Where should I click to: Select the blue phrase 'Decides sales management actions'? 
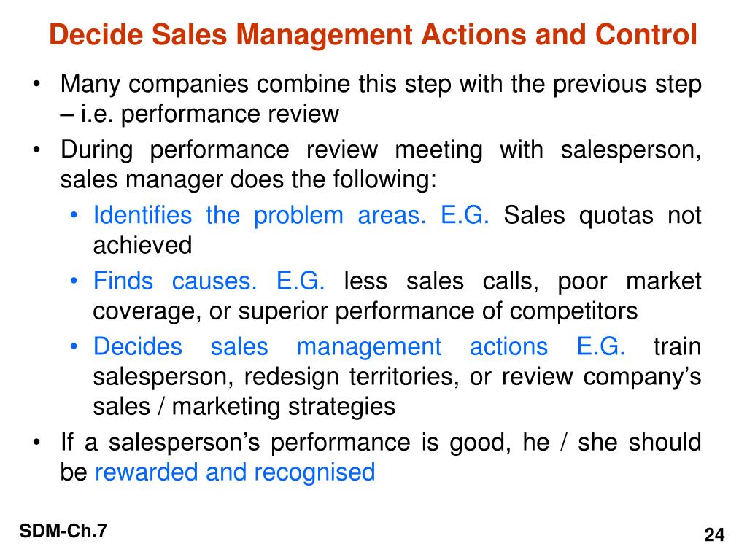pyautogui.click(x=321, y=346)
